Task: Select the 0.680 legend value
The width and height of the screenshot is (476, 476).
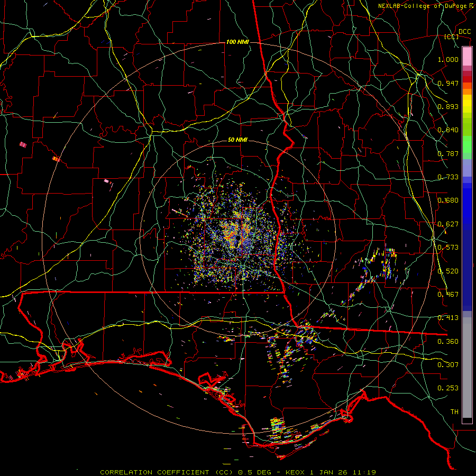Action: 448,200
